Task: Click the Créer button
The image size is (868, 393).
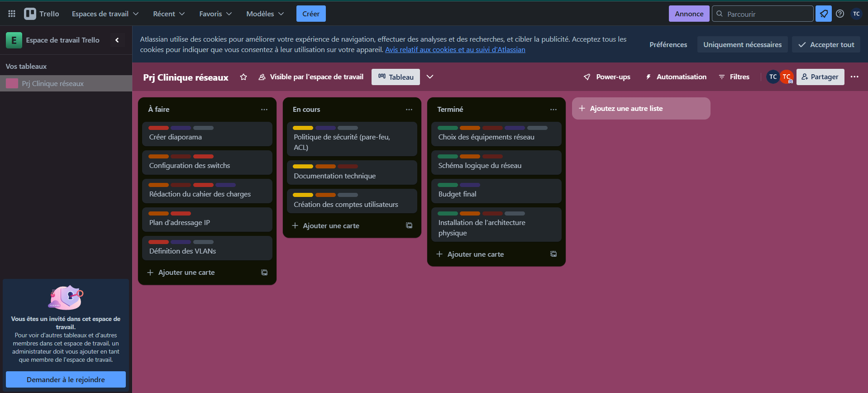Action: [x=311, y=14]
